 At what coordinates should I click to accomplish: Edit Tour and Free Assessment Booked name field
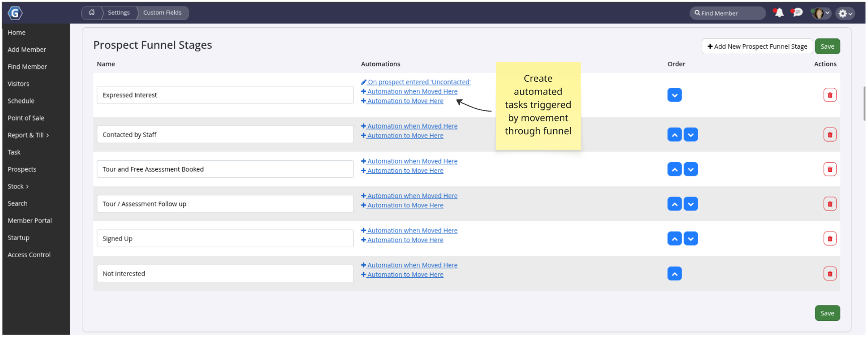point(225,169)
